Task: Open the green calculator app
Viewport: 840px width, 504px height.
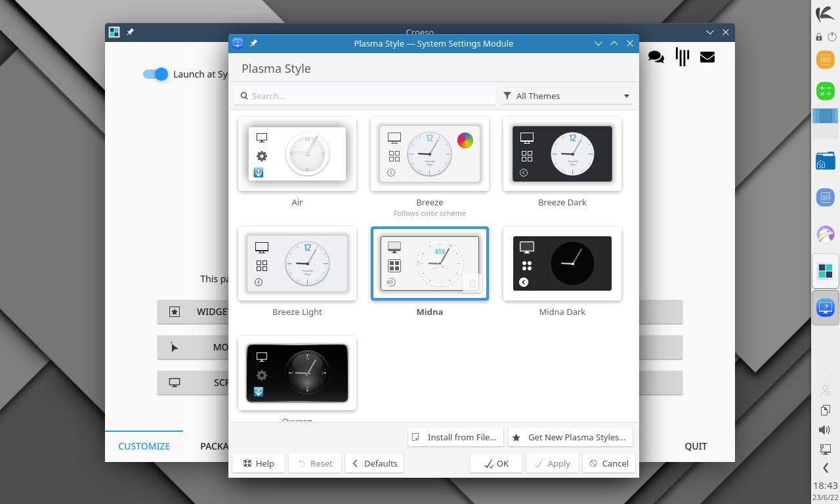Action: click(826, 91)
